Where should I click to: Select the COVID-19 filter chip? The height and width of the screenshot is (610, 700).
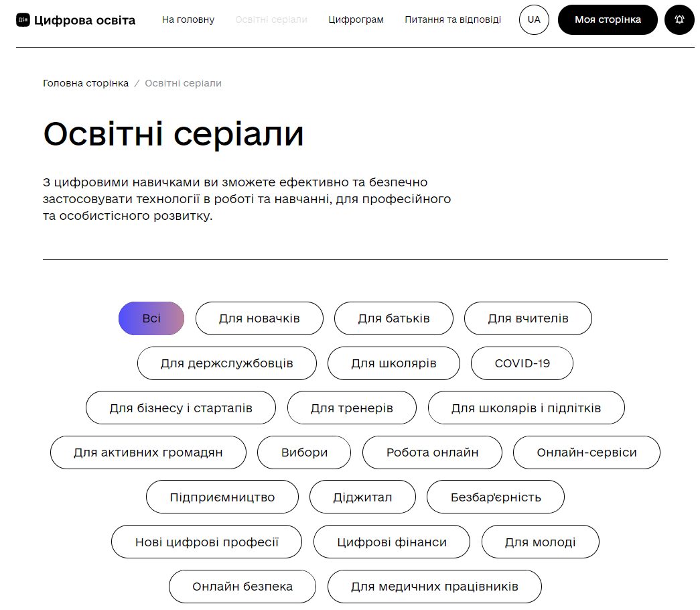coord(522,363)
